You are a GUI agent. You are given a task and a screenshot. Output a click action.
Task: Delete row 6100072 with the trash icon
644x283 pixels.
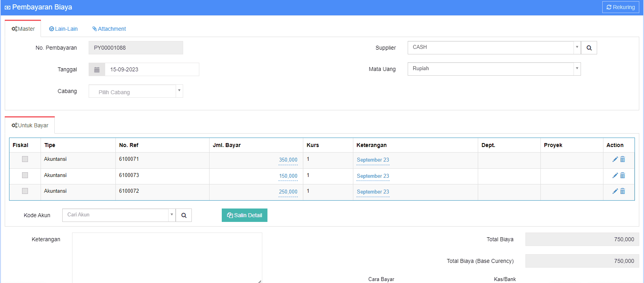point(623,191)
